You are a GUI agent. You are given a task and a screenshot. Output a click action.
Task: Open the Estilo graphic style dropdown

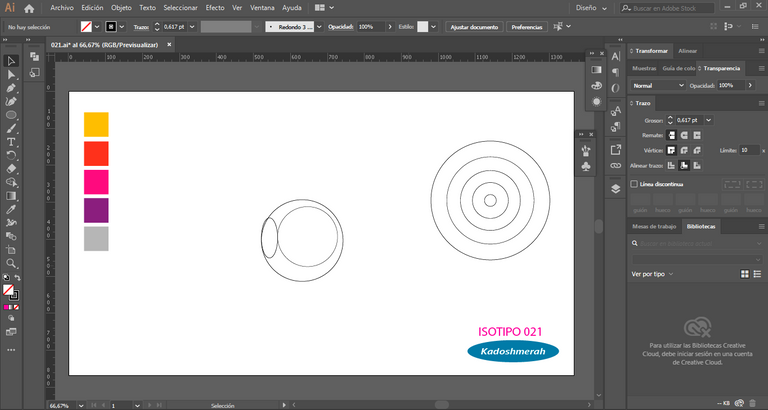433,27
